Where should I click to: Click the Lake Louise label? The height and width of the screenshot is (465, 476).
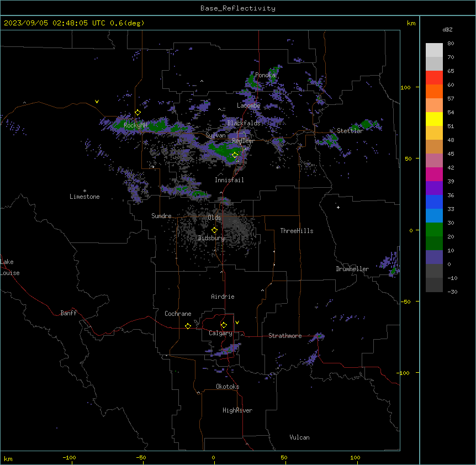[x=10, y=267]
